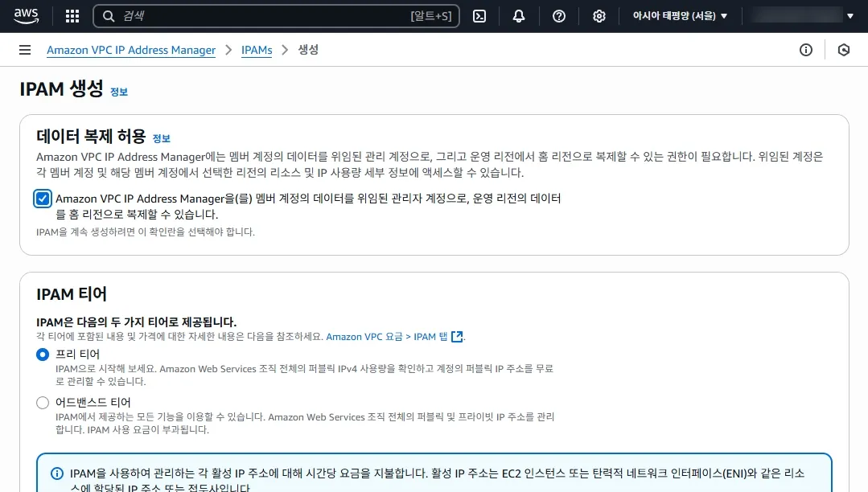This screenshot has width=868, height=492.
Task: Click text 'IPAM은 다음의 두 가지 티어로 제공됩니다.'
Action: tap(137, 322)
